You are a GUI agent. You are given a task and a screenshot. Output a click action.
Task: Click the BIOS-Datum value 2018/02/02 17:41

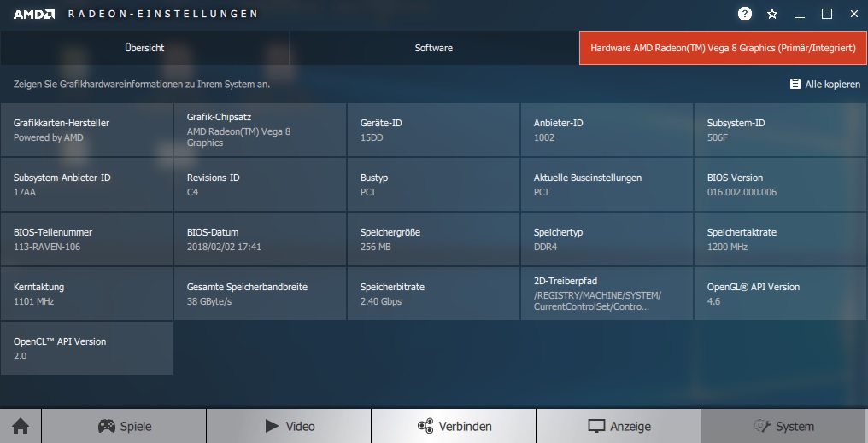224,248
